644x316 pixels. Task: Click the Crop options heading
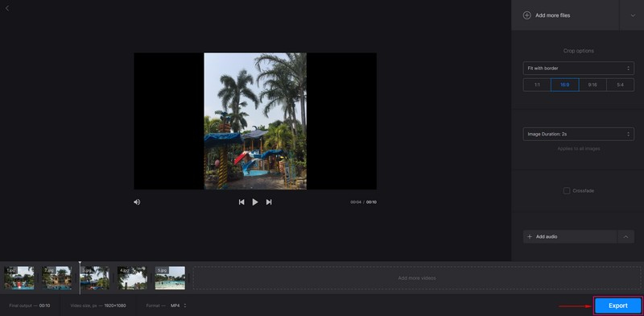pyautogui.click(x=578, y=51)
